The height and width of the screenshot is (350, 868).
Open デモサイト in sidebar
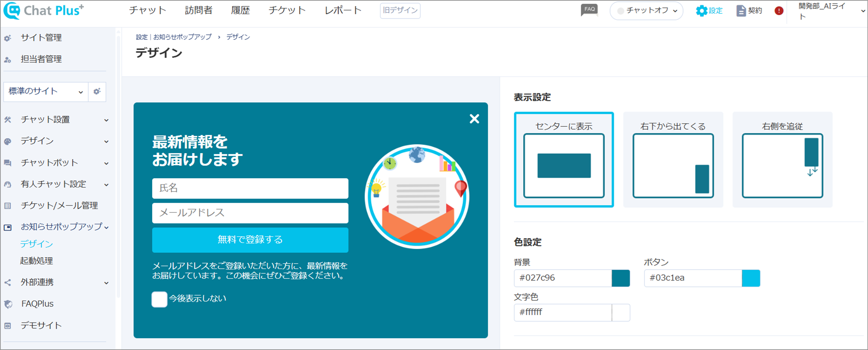coord(41,326)
